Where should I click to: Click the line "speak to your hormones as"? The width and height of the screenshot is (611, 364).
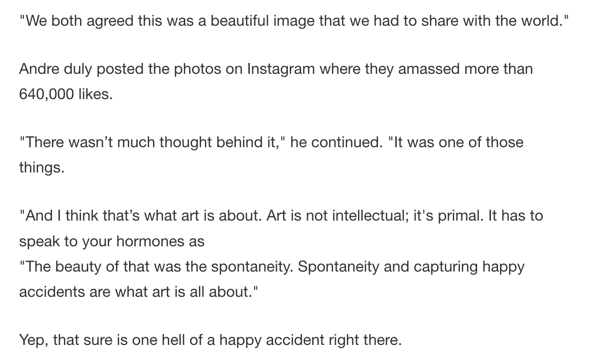click(x=112, y=242)
